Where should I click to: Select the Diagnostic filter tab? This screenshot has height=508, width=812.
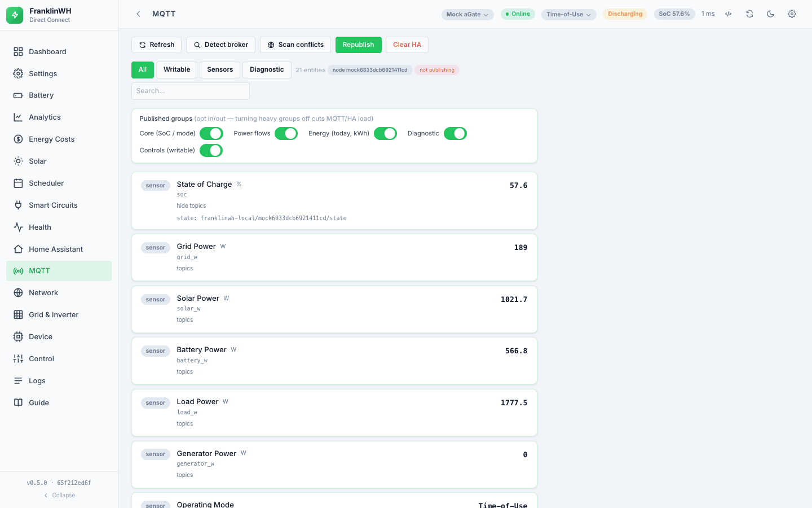click(x=267, y=70)
